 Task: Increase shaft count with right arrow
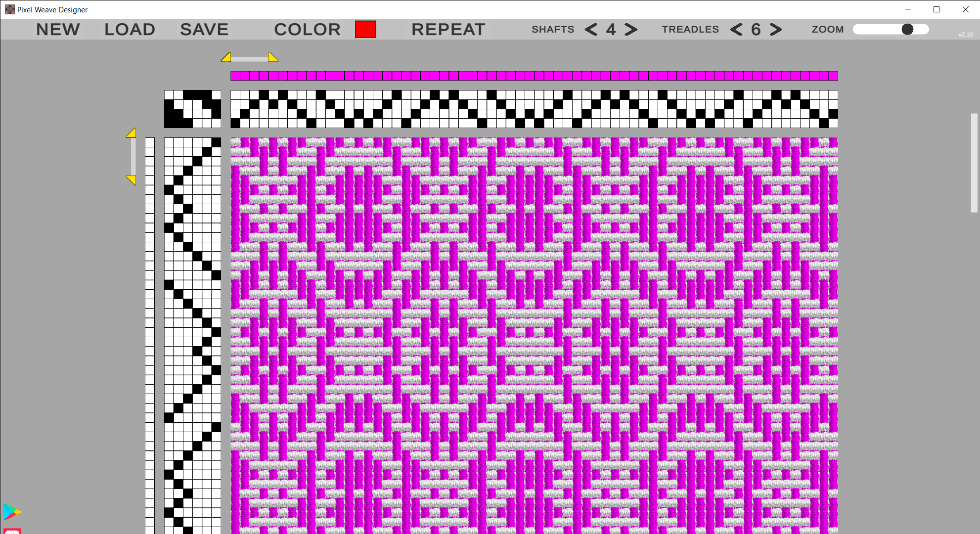point(631,30)
